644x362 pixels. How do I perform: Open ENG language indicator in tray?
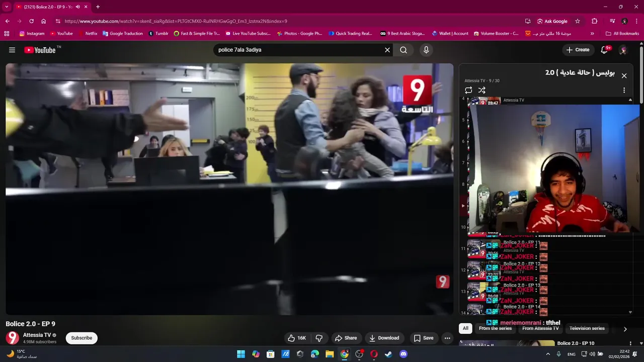coord(572,354)
